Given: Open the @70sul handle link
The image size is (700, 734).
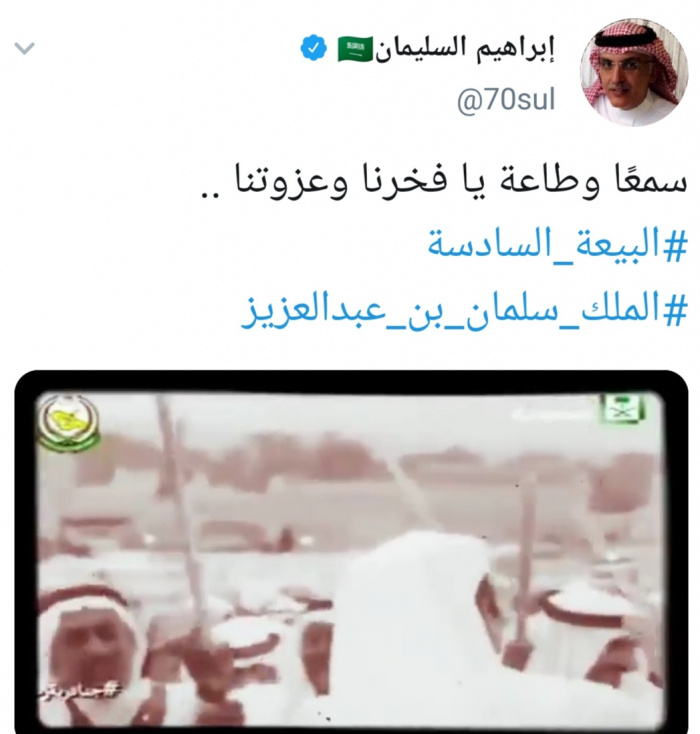Looking at the screenshot, I should click(x=506, y=100).
